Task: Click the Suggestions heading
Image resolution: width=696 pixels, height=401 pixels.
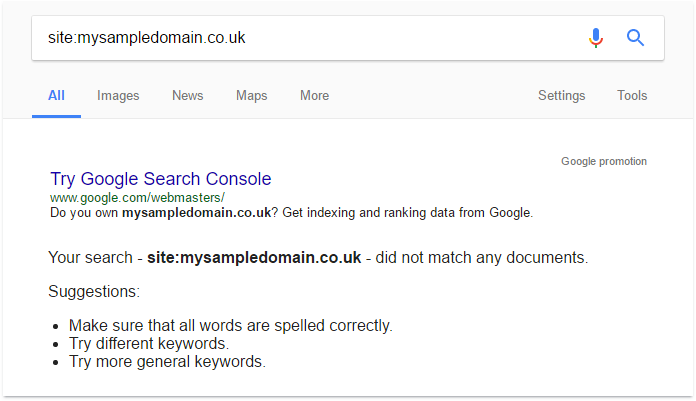Action: [x=94, y=292]
